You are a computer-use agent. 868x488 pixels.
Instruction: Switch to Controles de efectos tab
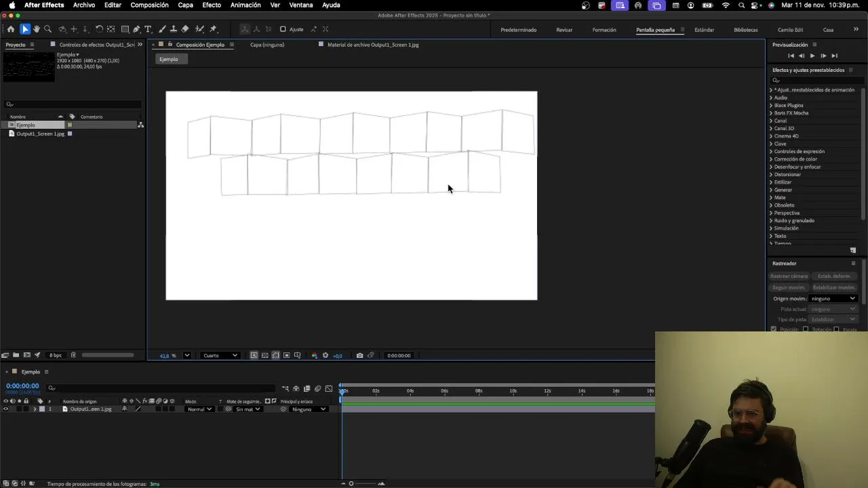[97, 45]
